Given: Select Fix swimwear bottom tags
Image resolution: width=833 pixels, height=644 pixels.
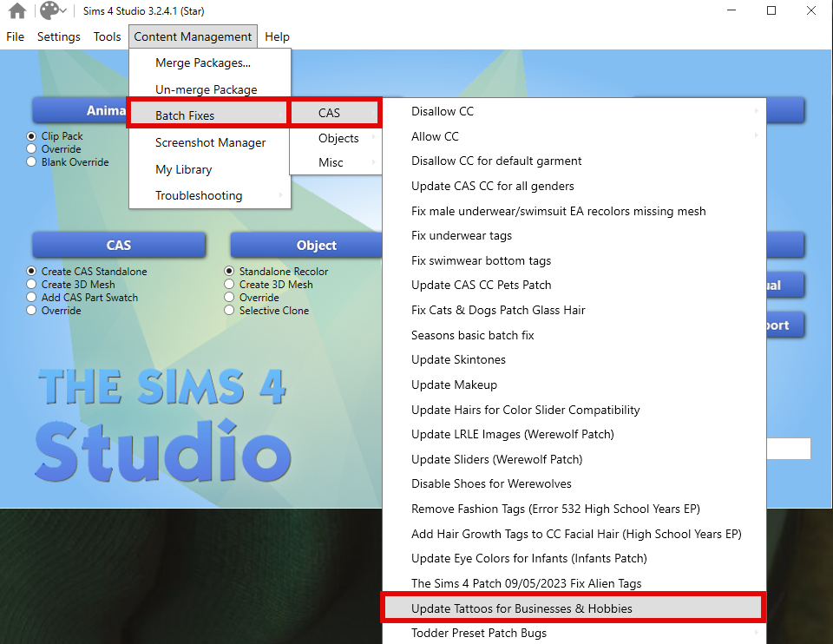Looking at the screenshot, I should coord(574,260).
